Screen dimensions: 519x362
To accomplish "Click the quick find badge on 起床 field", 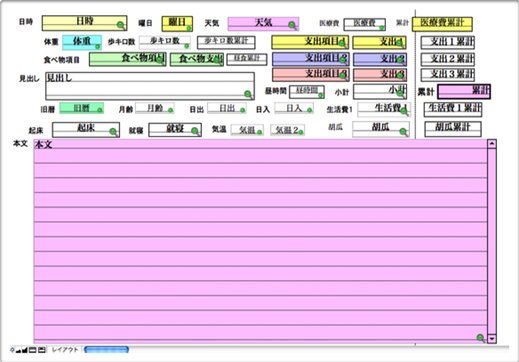I will pyautogui.click(x=113, y=132).
